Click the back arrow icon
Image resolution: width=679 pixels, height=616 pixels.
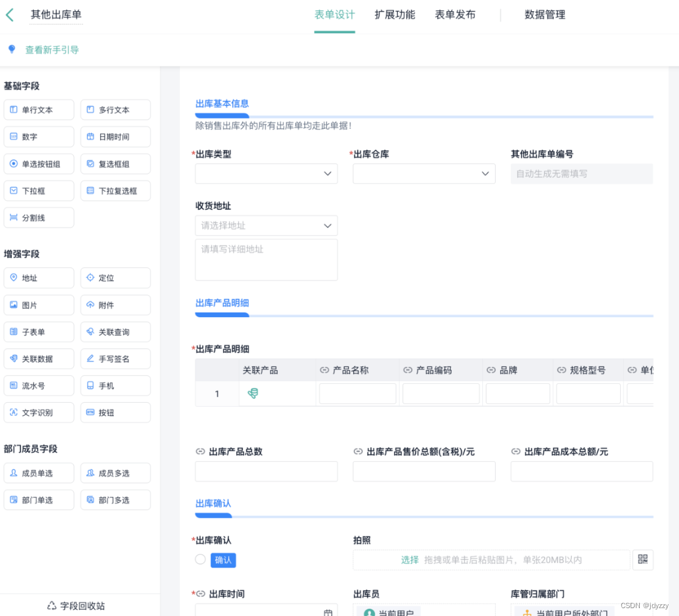pos(10,15)
